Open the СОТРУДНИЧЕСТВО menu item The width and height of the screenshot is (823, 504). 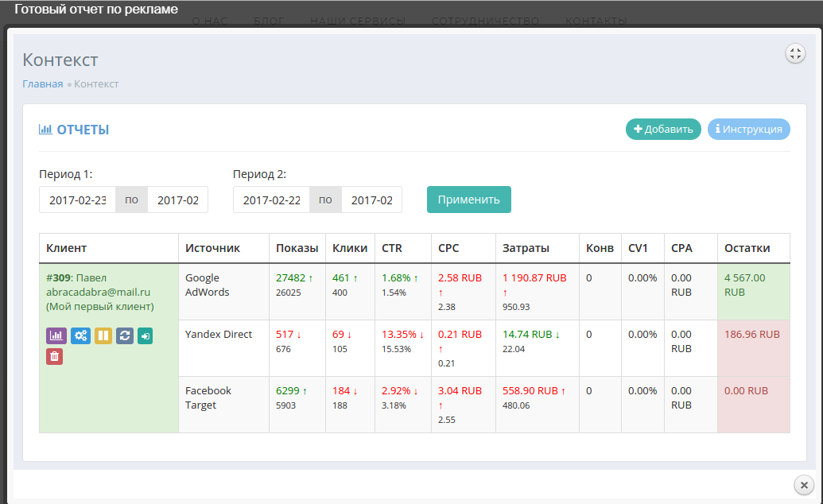coord(485,21)
